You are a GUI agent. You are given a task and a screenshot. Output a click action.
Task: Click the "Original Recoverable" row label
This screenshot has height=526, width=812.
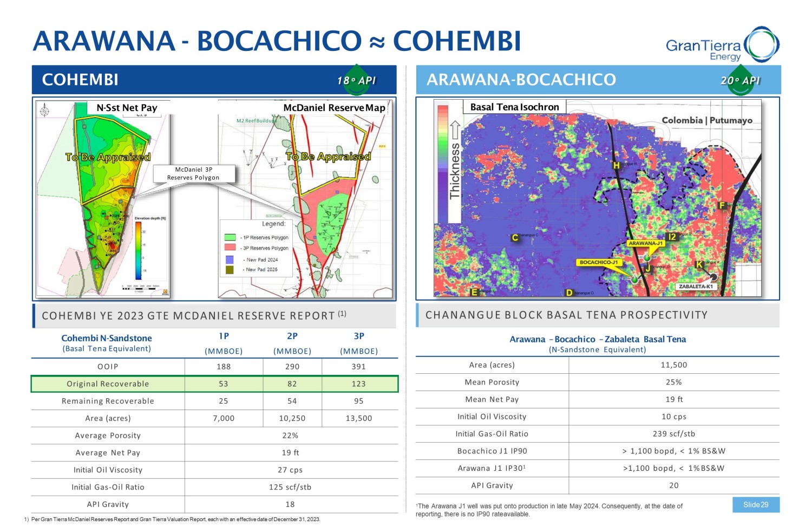(x=108, y=384)
